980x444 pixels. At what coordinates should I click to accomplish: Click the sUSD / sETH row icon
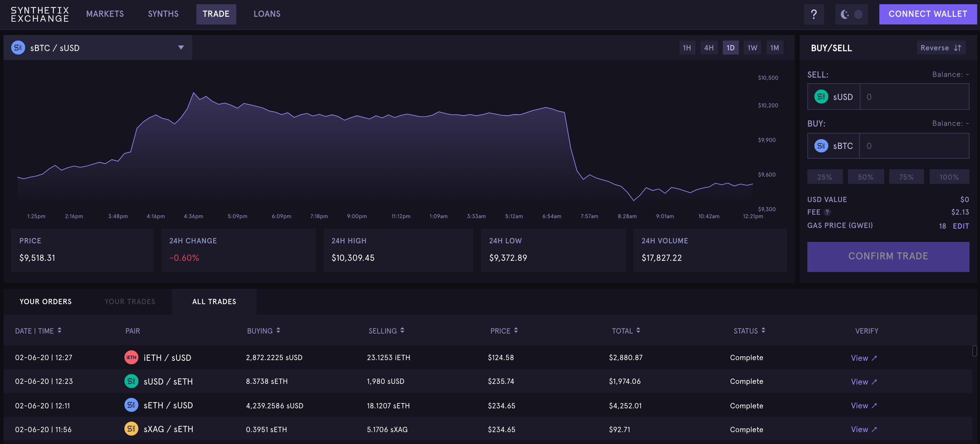point(131,381)
